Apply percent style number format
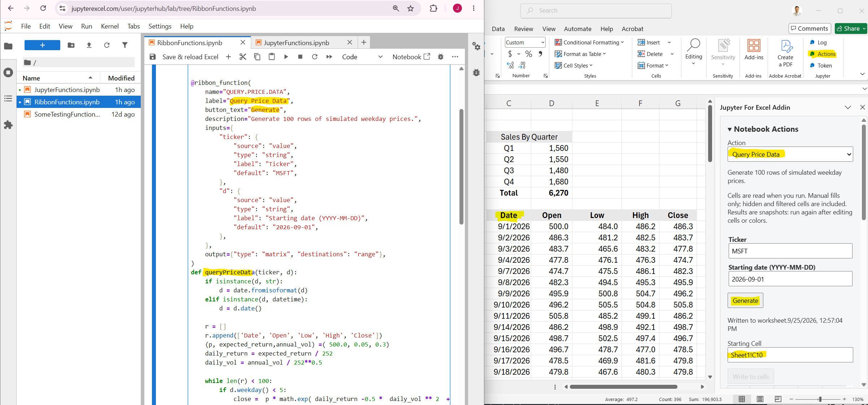This screenshot has height=405, width=868. point(529,54)
